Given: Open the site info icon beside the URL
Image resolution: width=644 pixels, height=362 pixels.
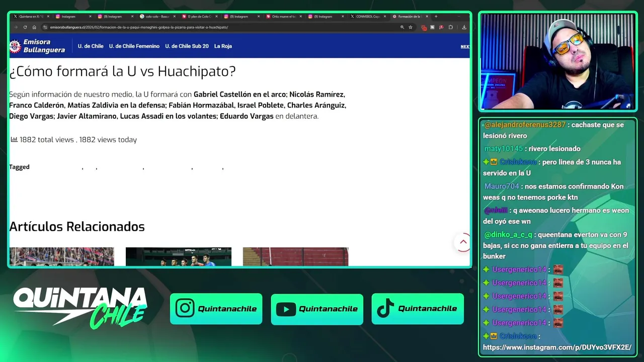Looking at the screenshot, I should [45, 27].
